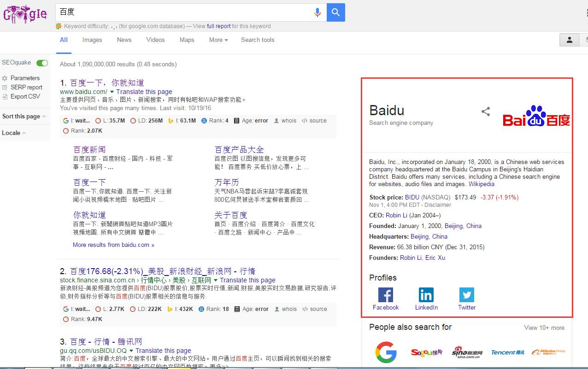Open the More search category dropdown
Screen dimensions: 588x369
[218, 40]
